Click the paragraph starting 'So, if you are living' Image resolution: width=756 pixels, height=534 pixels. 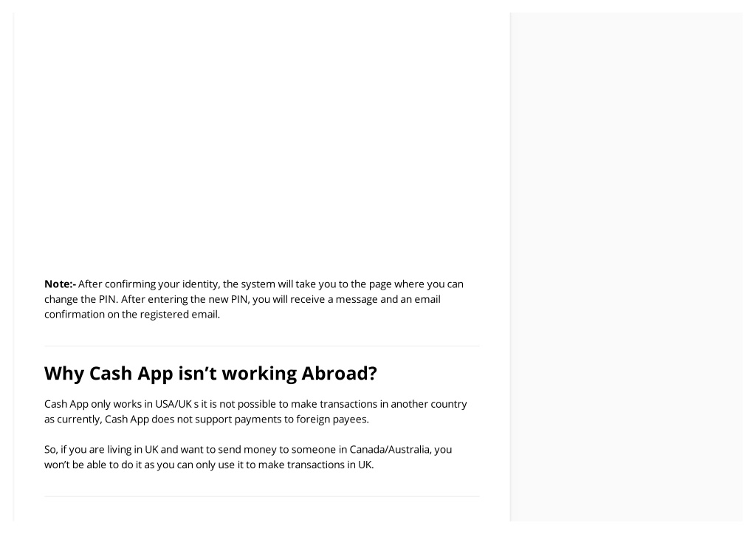click(248, 457)
